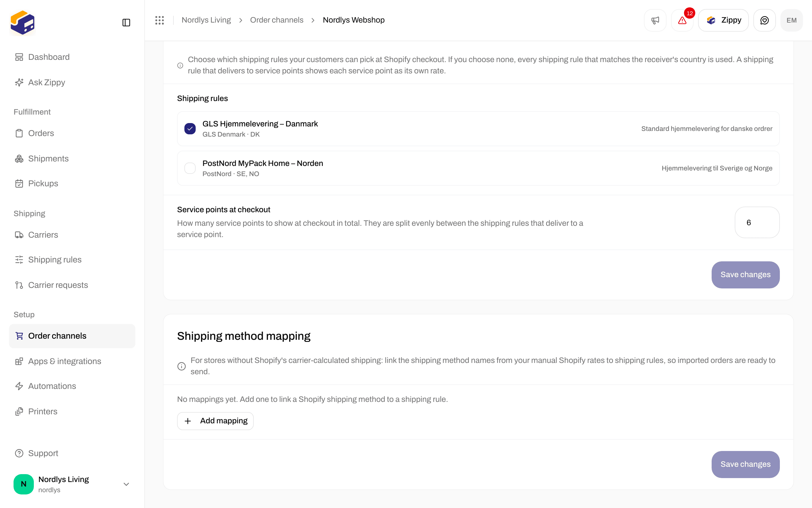Click the Order channels cart icon
Viewport: 812px width, 508px height.
(x=19, y=336)
